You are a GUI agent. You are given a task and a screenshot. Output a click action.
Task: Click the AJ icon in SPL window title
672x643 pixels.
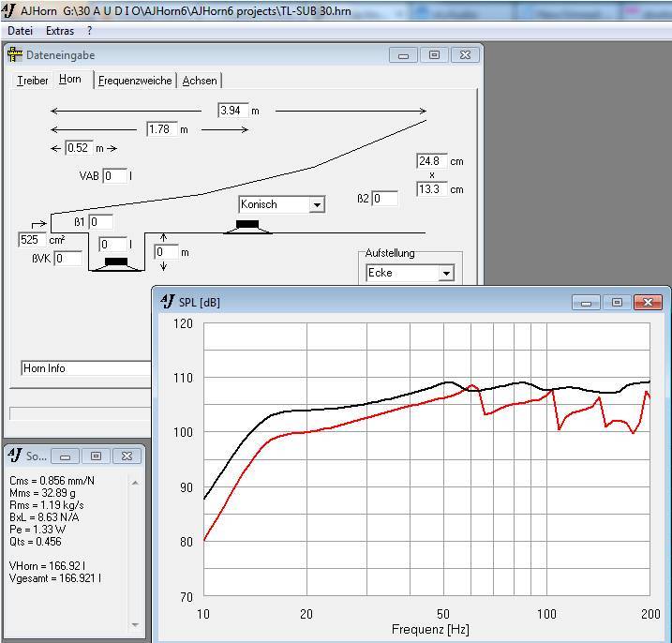(167, 302)
